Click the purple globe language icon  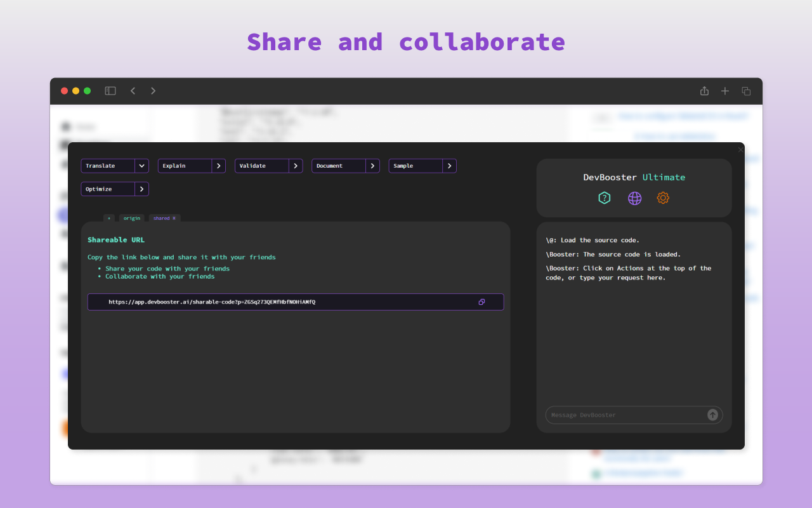(634, 198)
